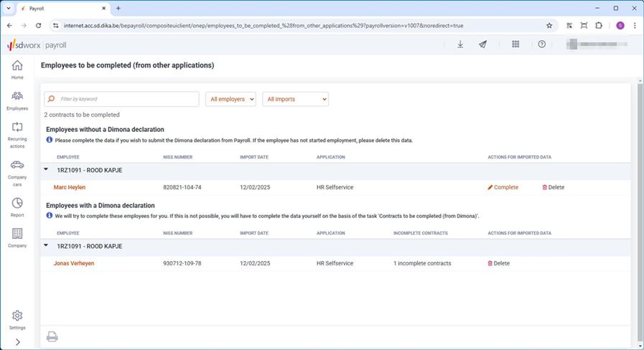Image resolution: width=644 pixels, height=350 pixels.
Task: Click the download icon in header
Action: coord(460,44)
